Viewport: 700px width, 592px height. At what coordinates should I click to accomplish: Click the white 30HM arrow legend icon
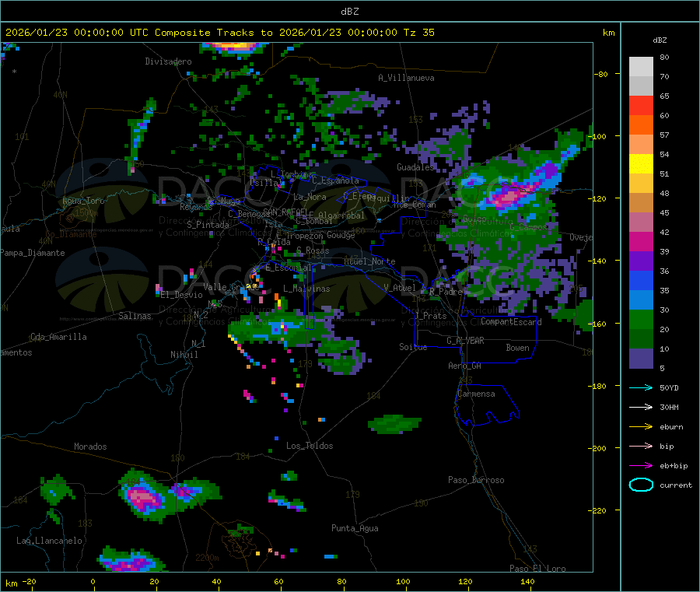coord(641,407)
